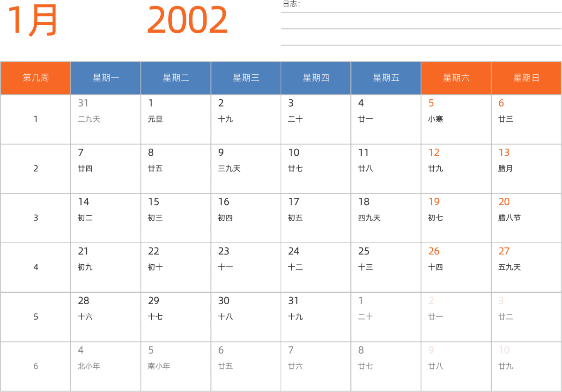Select week number 2 in the 第几周 column

(x=36, y=169)
